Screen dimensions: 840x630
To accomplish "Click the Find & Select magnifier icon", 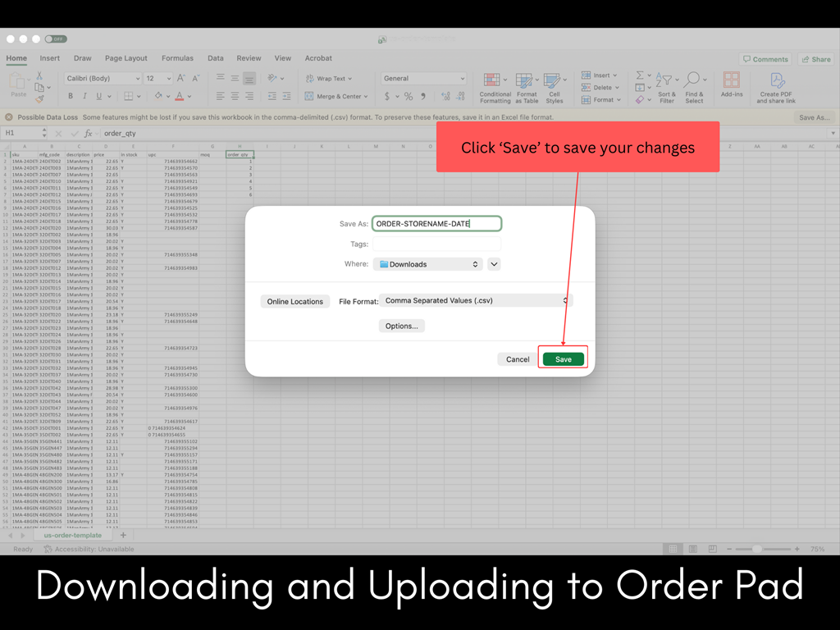I will [x=694, y=80].
